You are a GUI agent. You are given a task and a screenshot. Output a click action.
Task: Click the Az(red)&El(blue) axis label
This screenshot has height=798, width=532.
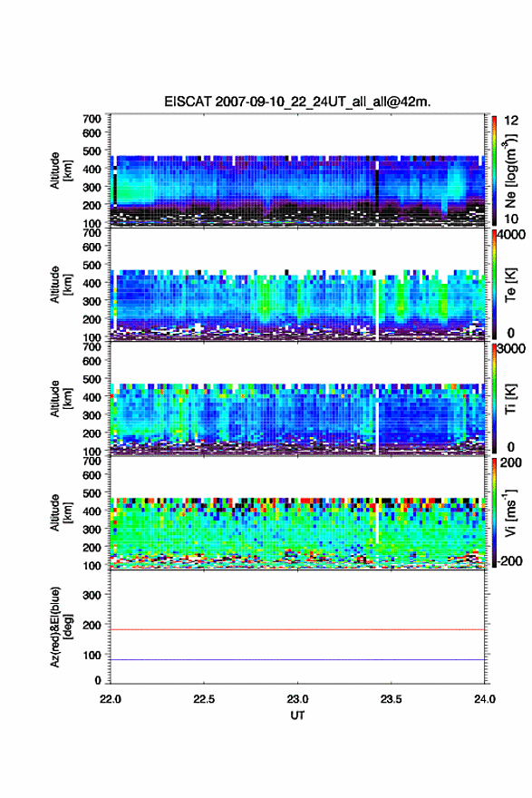click(61, 627)
